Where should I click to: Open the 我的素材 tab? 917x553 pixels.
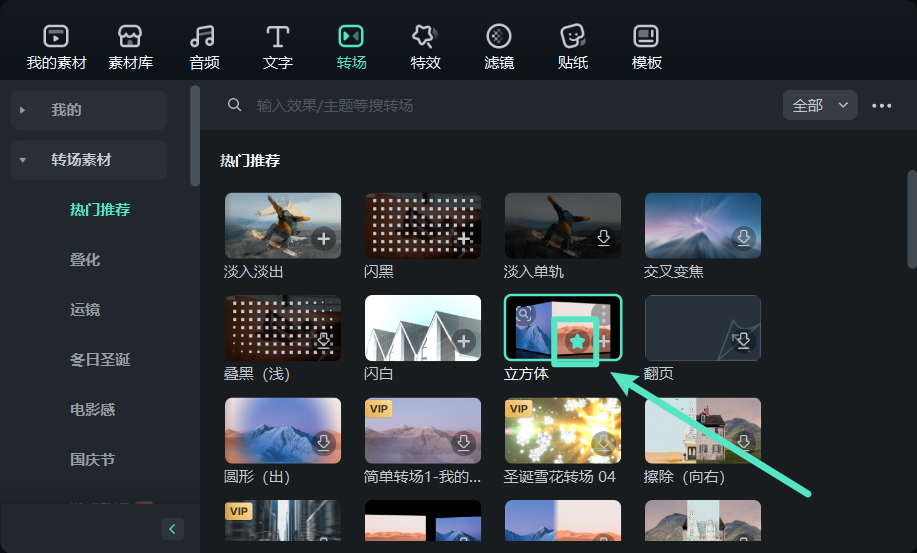(56, 48)
